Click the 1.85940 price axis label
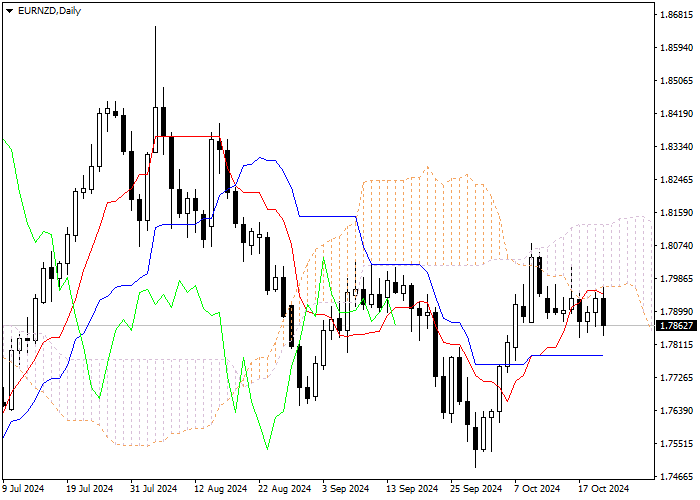This screenshot has width=700, height=500. (x=676, y=48)
